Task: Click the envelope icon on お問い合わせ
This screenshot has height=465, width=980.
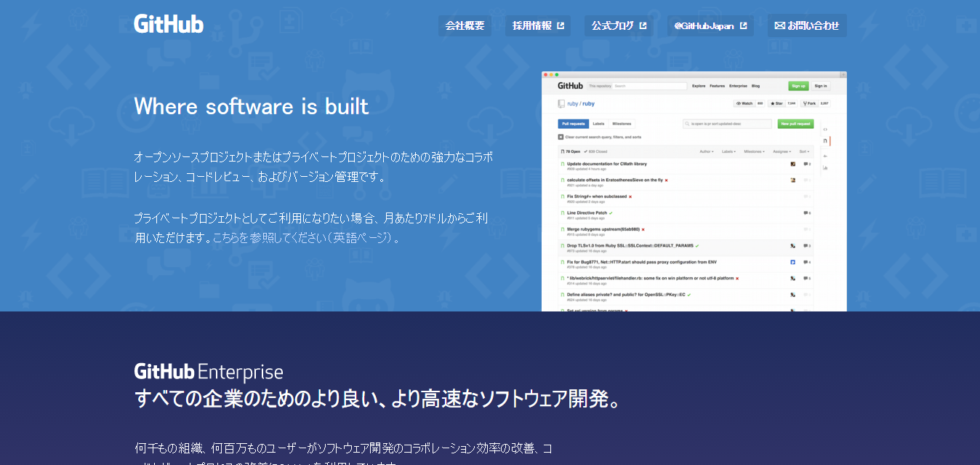Action: pos(779,25)
